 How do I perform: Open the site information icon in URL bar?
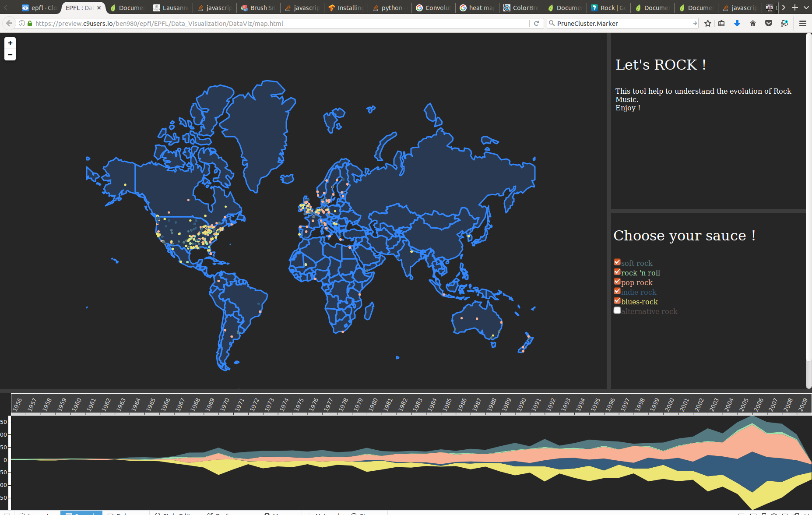[21, 23]
